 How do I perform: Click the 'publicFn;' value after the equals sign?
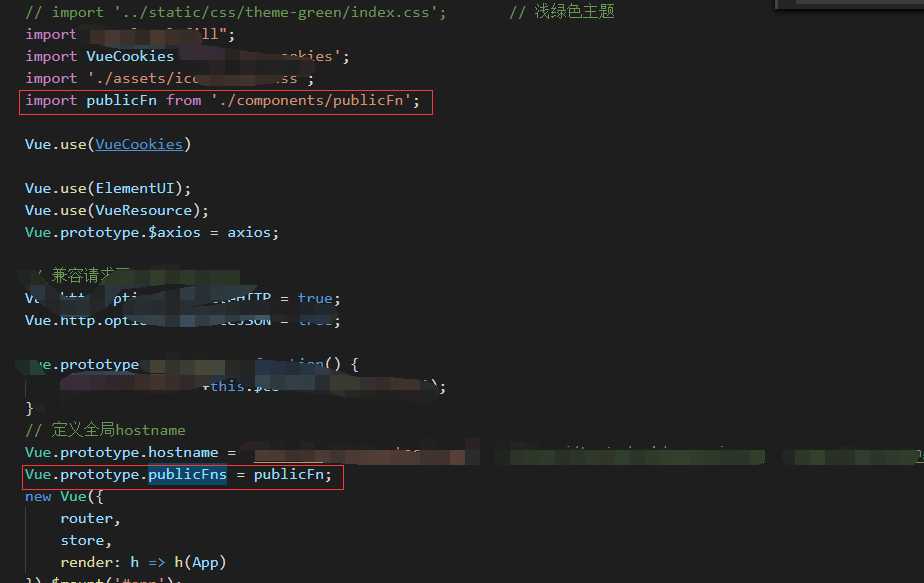[x=293, y=475]
